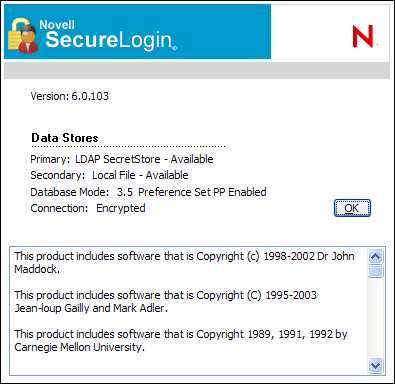This screenshot has height=384, width=395.
Task: Click the 'Preference Set PP Enabled' text
Action: (202, 192)
